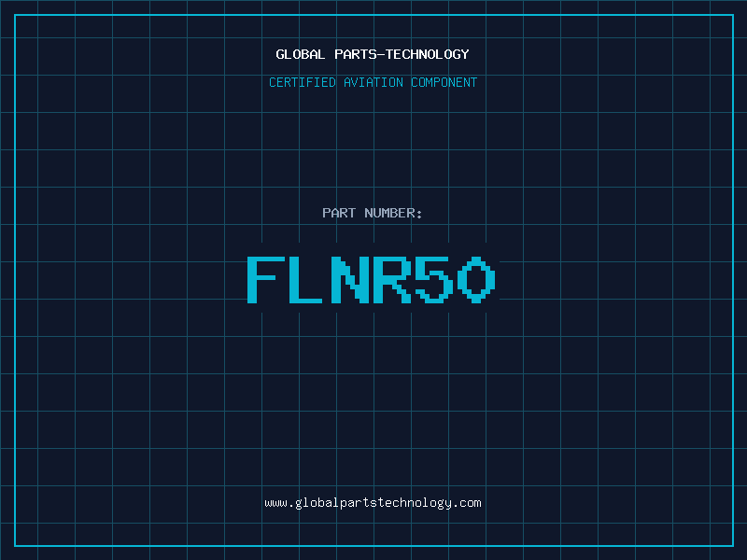The image size is (747, 560).
Task: Select the CERTIFIED AVIATION COMPONENT subtitle
Action: click(x=373, y=82)
